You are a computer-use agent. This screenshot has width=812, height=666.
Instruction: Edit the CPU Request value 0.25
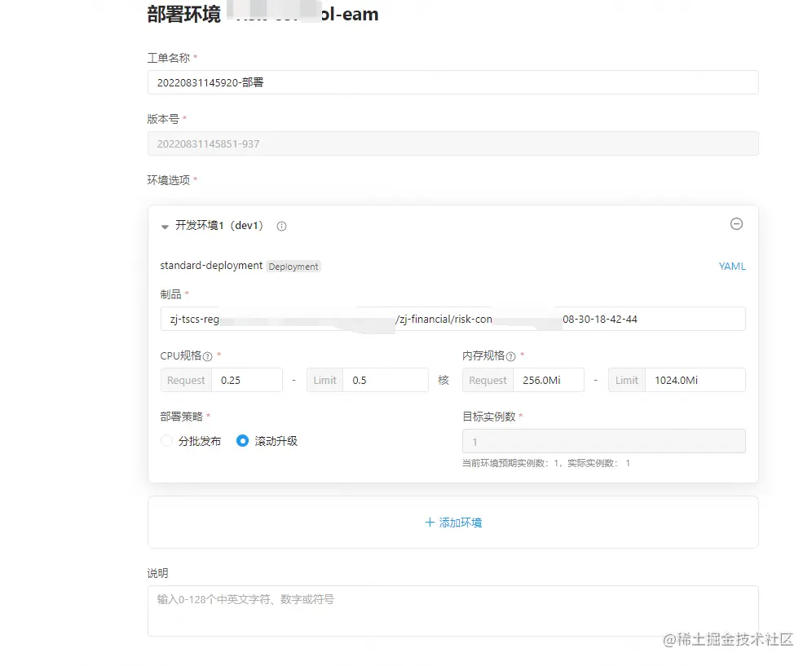point(248,380)
